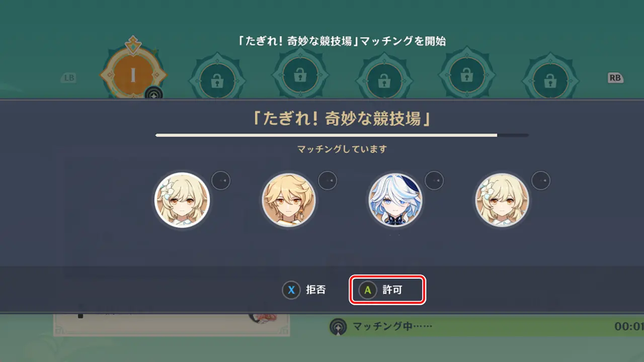The width and height of the screenshot is (644, 362).
Task: Select the first locked stage emblem
Action: point(217,79)
